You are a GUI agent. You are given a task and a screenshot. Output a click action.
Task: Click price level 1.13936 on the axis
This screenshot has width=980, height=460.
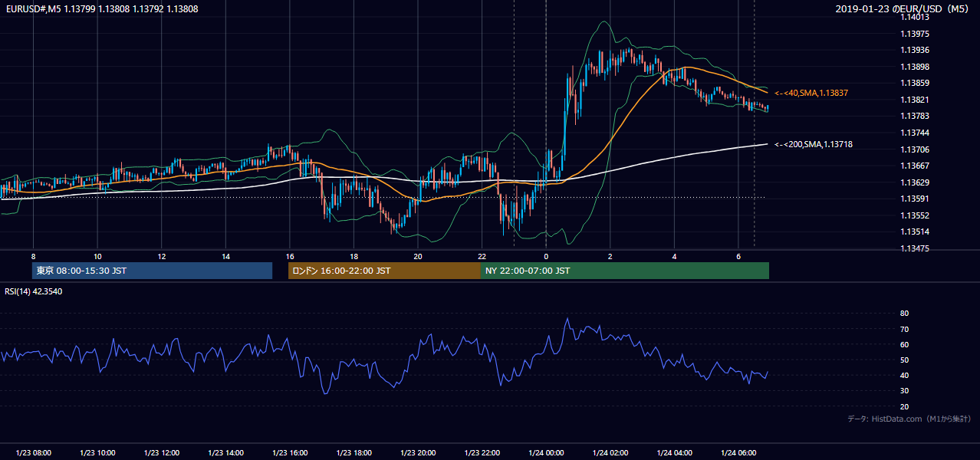point(915,51)
